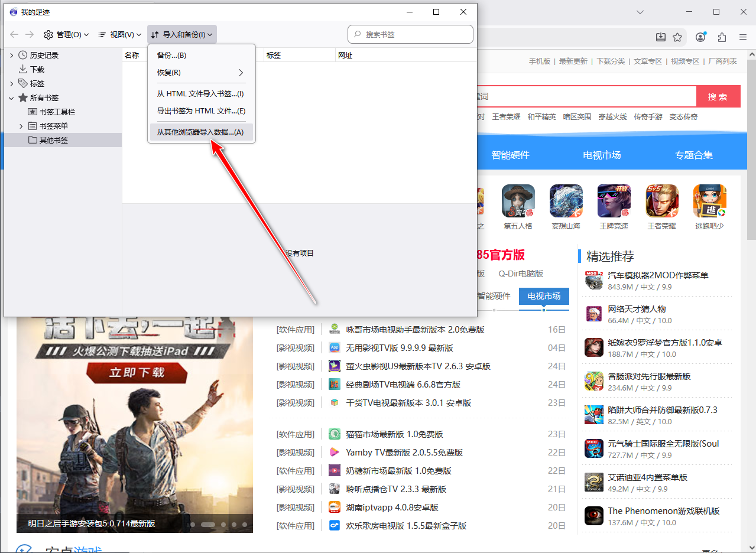Select 从其他浏览器导入数据...(A)
Screen dimensions: 756x553
[x=202, y=132]
